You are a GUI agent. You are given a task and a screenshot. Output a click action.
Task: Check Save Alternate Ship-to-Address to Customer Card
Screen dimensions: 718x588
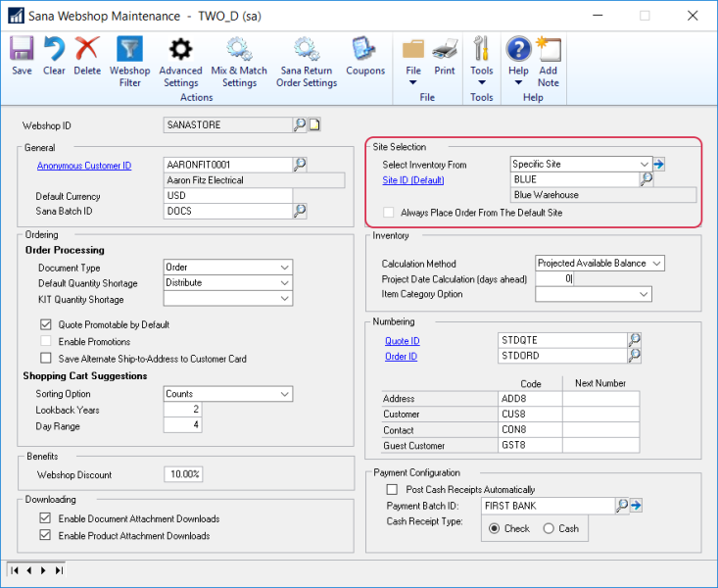point(45,358)
